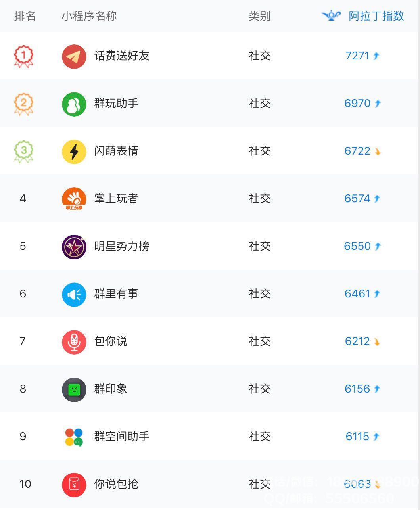Screen dimensions: 420x510
Task: Click the 群空间助手 name link
Action: point(122,436)
